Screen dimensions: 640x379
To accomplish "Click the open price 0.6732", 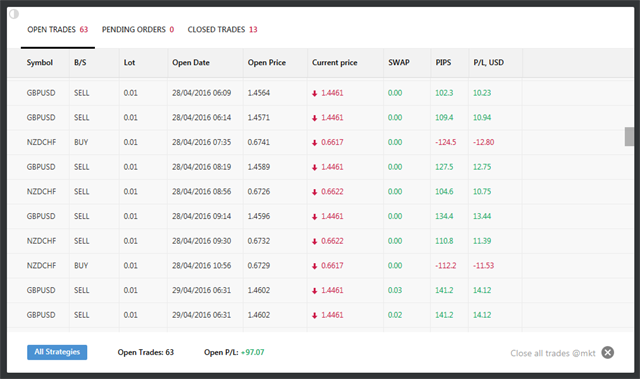I will 258,241.
